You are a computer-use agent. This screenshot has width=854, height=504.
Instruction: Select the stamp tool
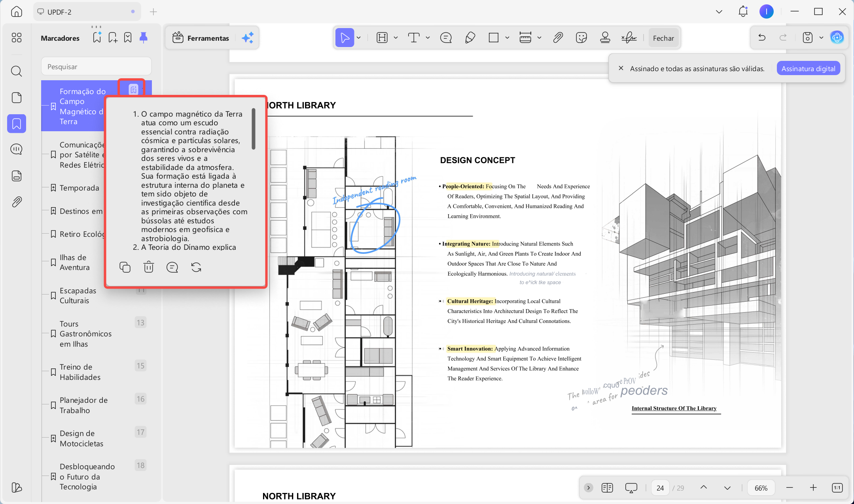[605, 38]
